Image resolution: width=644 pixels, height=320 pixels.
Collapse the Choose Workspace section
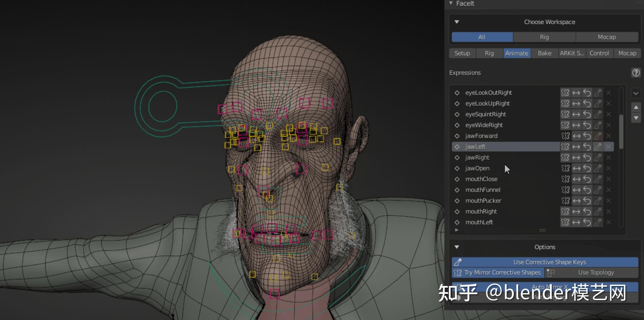pyautogui.click(x=456, y=22)
